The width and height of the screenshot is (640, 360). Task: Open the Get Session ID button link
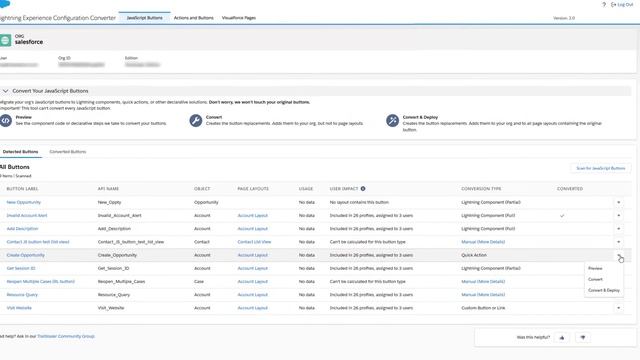point(21,269)
